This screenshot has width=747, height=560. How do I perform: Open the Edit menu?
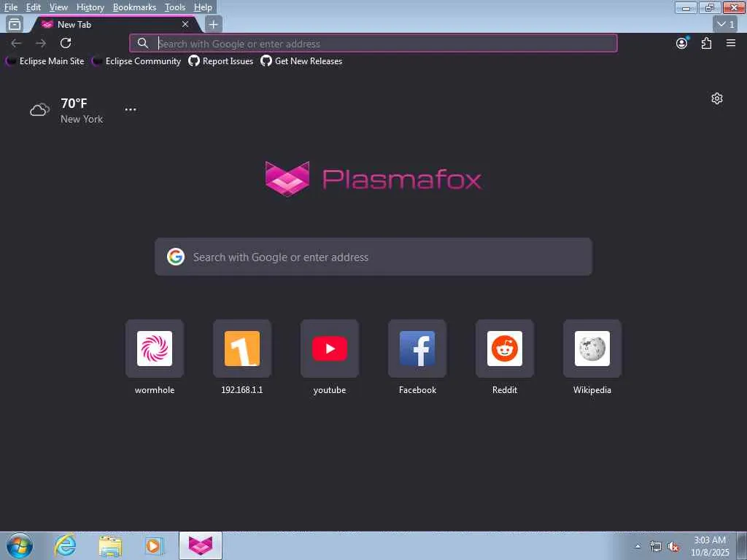pos(33,7)
